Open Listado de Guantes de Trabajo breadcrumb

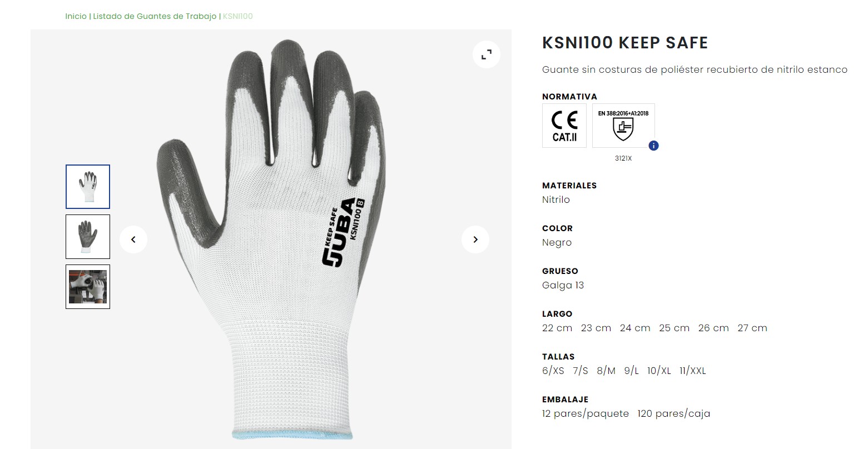155,16
